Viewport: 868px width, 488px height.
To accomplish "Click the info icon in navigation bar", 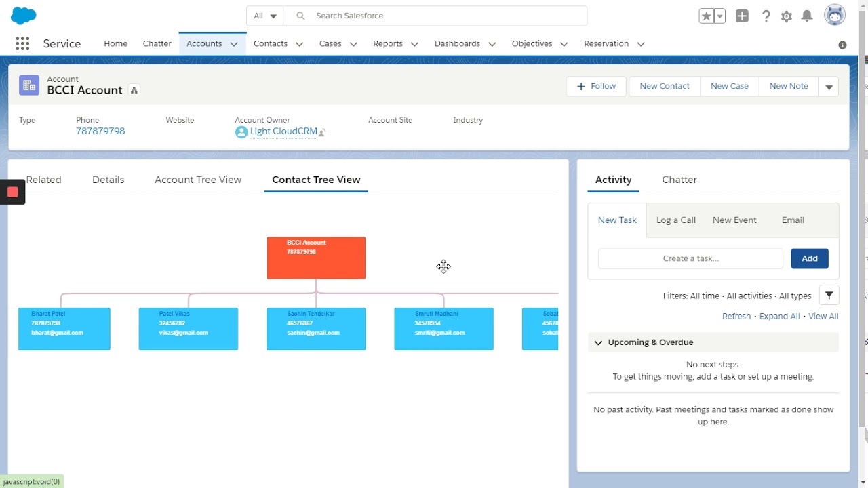I will tap(842, 45).
